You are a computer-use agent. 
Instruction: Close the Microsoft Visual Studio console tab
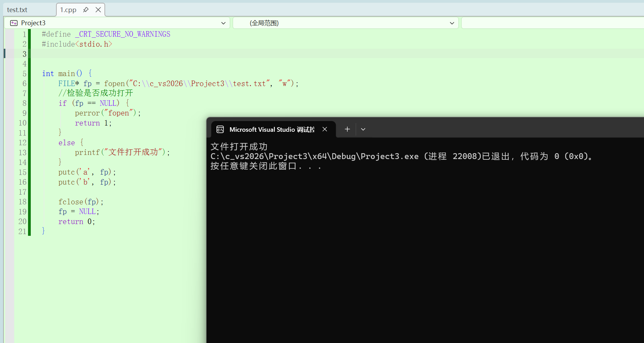coord(325,129)
